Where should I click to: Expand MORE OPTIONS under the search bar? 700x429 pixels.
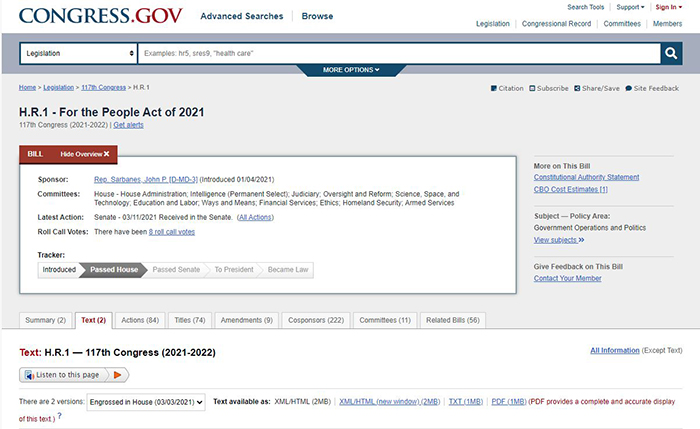point(351,70)
